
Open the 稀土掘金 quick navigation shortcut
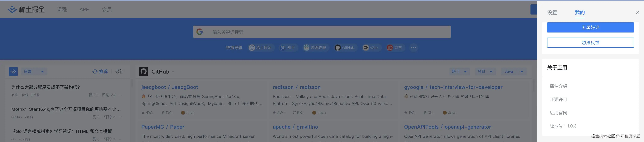click(261, 48)
